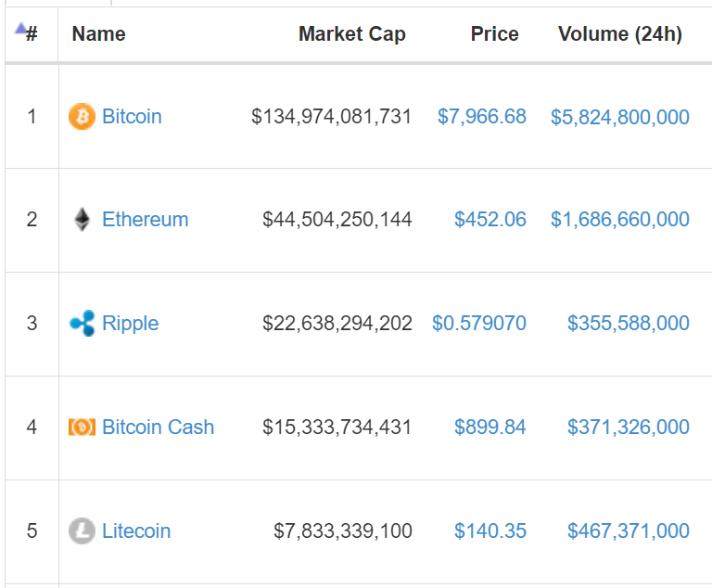Screen dimensions: 712x588
Task: Open the Litecoin name link
Action: point(135,530)
